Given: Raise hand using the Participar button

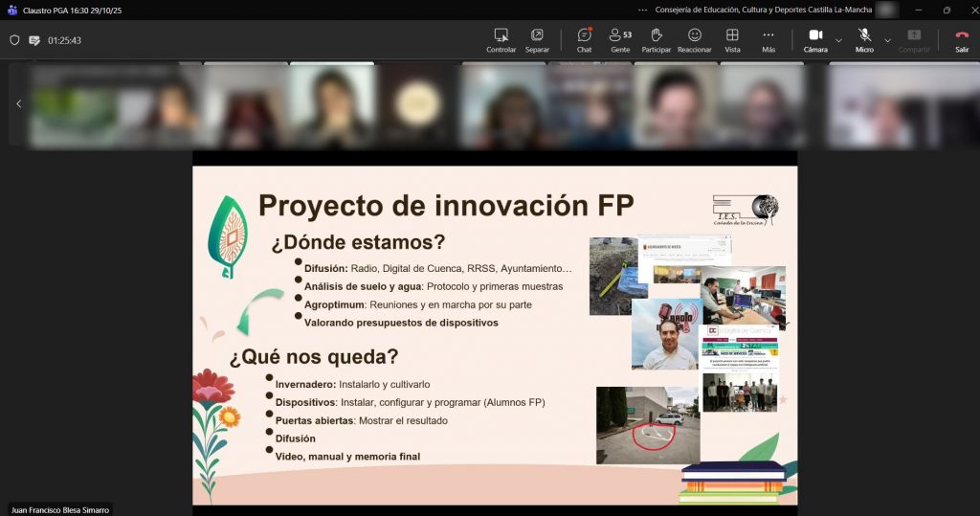Looking at the screenshot, I should (x=656, y=40).
